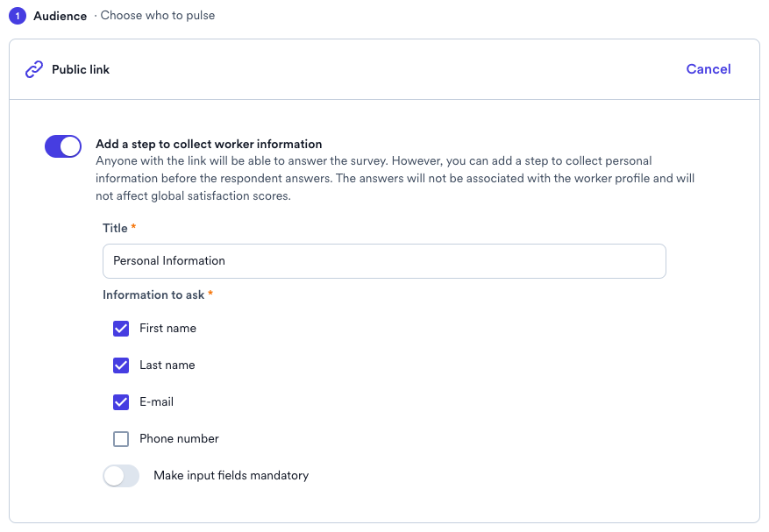769x532 pixels.
Task: Click the Phone number label text
Action: (x=179, y=438)
